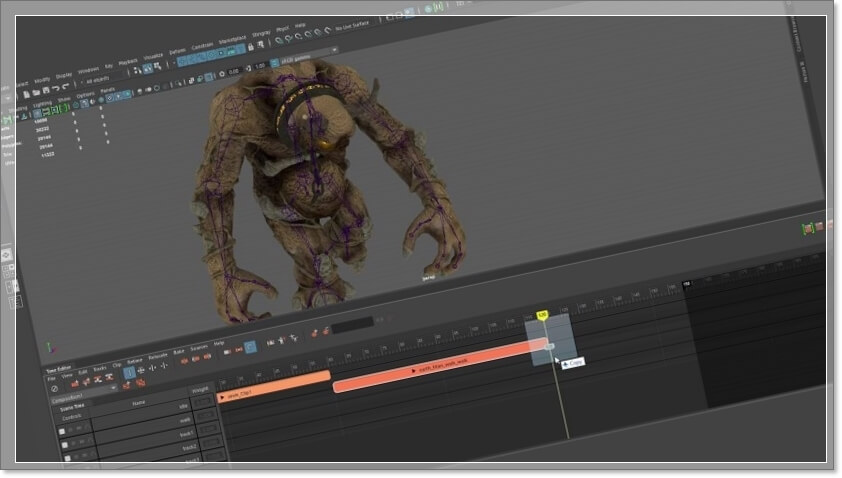This screenshot has width=842, height=478.
Task: Open the Windows menu
Action: [x=89, y=70]
